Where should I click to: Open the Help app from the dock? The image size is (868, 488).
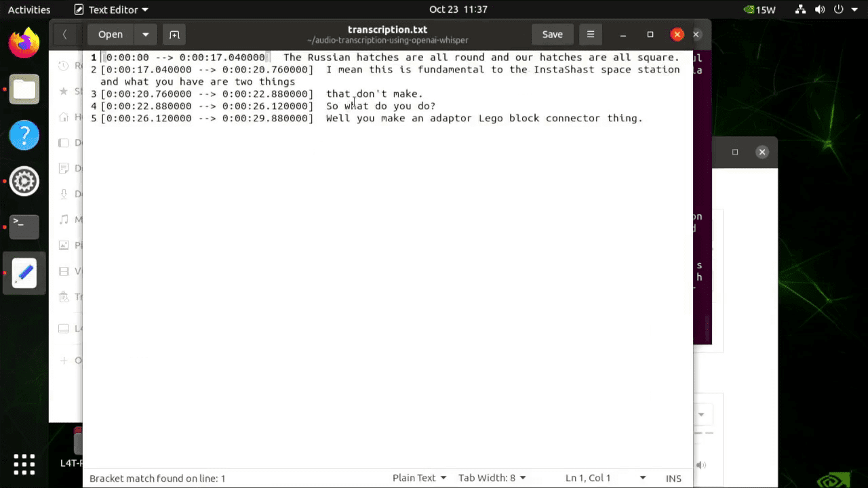pos(24,135)
